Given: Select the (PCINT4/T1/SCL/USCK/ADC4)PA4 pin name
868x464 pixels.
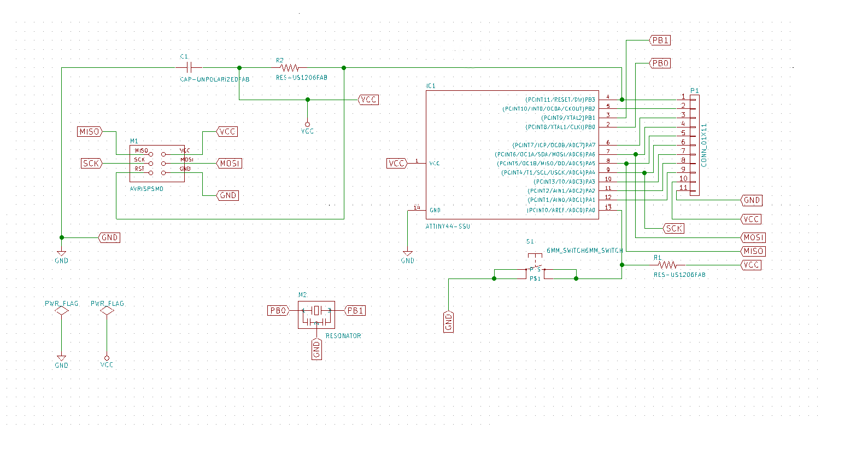Looking at the screenshot, I should pyautogui.click(x=548, y=173).
